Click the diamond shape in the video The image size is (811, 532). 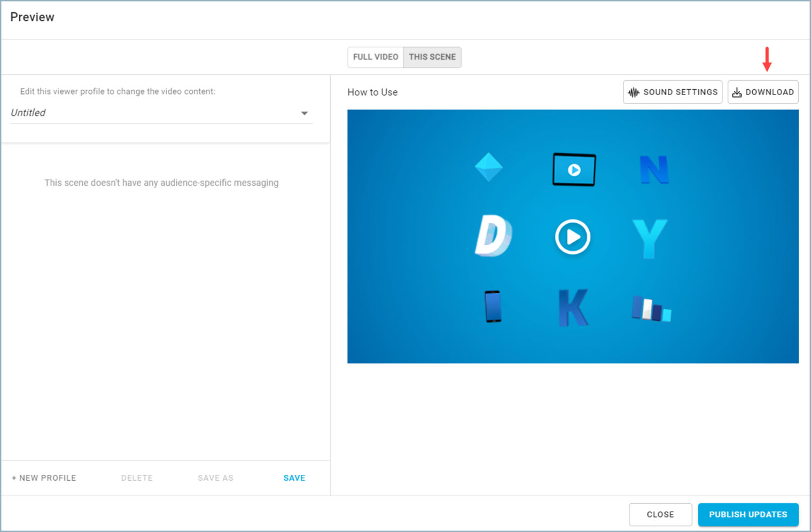(489, 167)
